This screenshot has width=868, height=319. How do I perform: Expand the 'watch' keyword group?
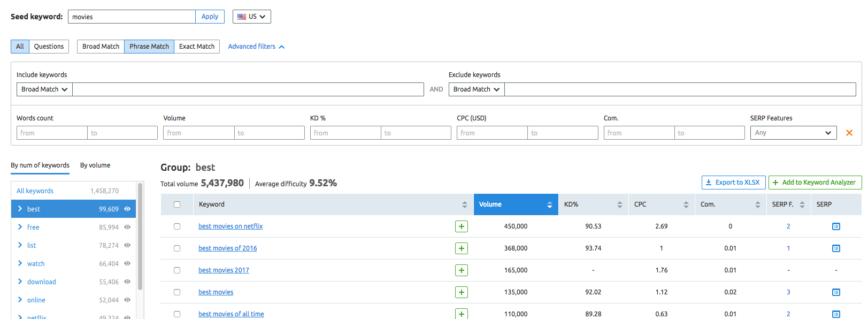tap(20, 263)
